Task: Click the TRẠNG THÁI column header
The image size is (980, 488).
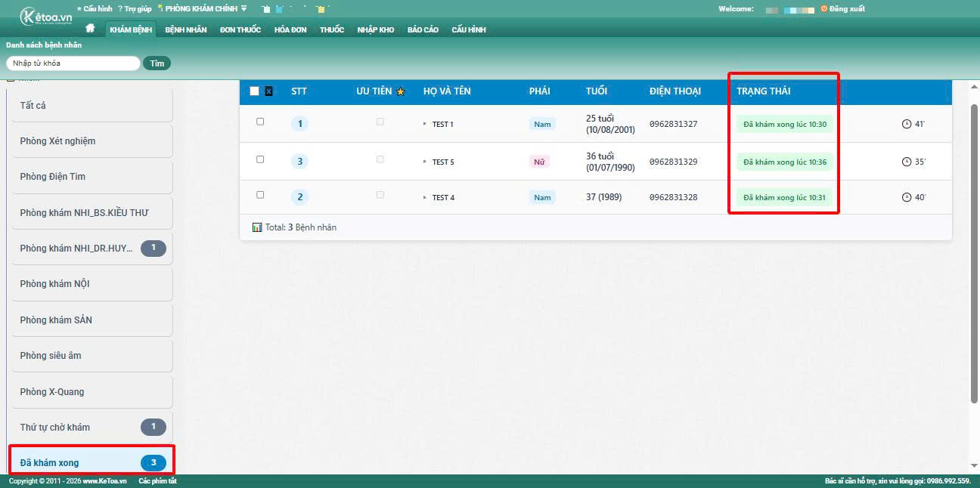Action: pyautogui.click(x=764, y=91)
